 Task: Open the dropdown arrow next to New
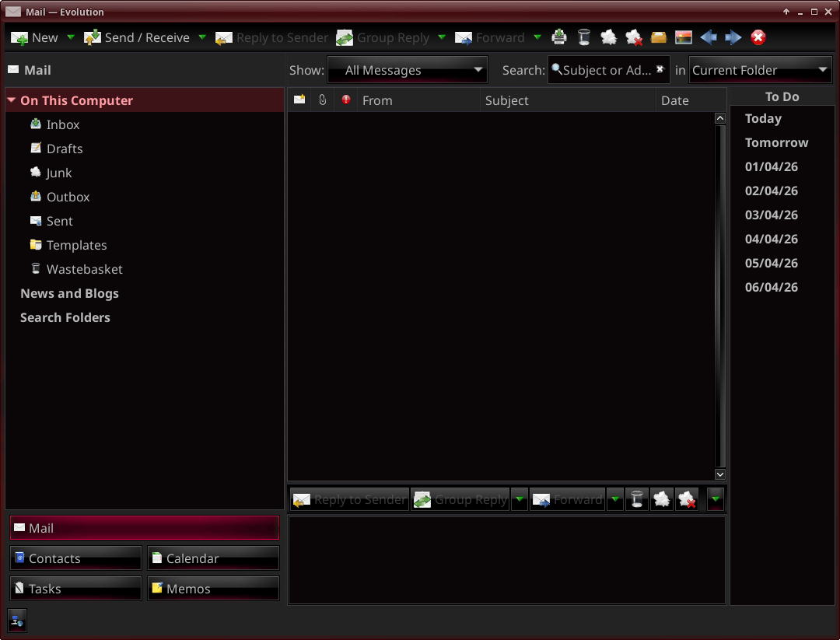click(71, 37)
